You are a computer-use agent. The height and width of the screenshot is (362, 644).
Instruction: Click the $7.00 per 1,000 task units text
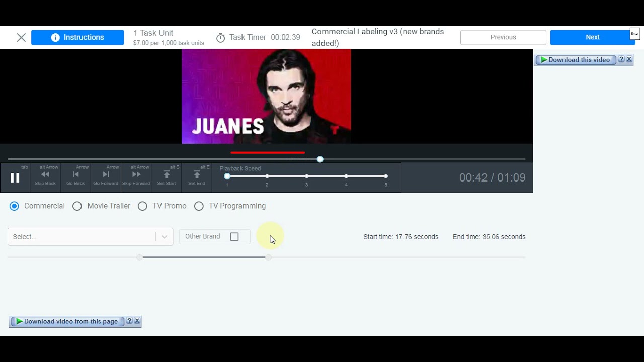click(169, 43)
